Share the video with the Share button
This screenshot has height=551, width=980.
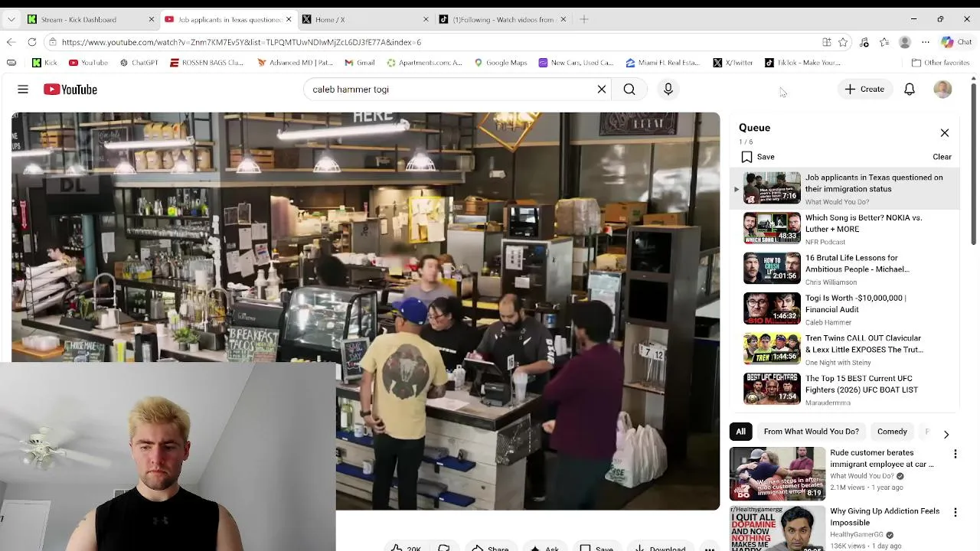pos(490,549)
